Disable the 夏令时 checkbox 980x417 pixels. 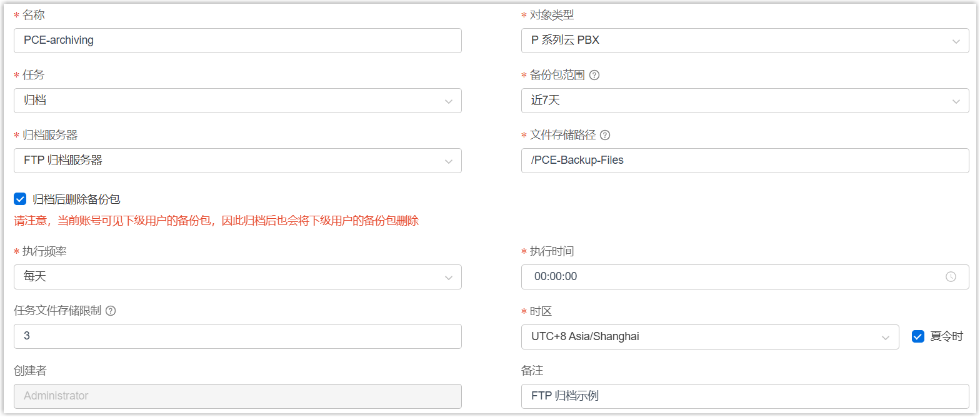(x=918, y=336)
